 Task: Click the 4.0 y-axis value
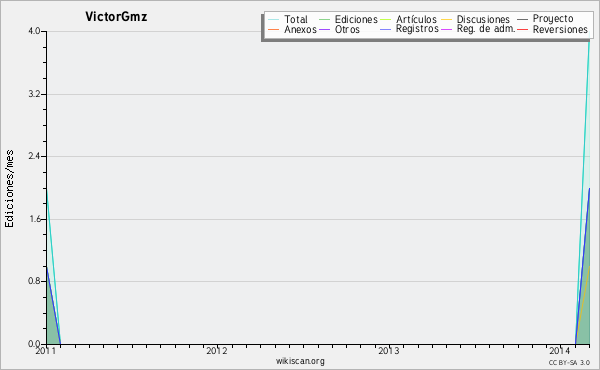pos(34,31)
